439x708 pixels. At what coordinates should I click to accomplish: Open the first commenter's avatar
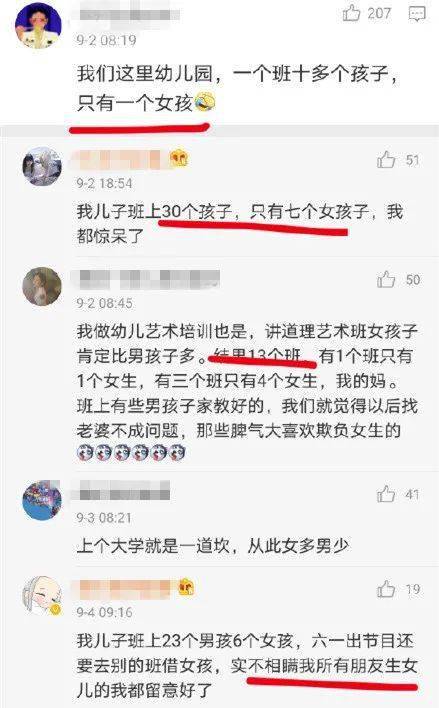(38, 26)
